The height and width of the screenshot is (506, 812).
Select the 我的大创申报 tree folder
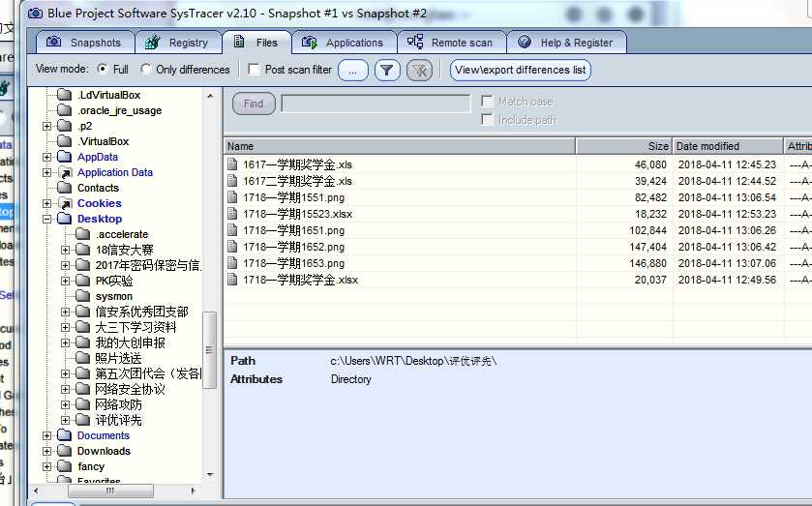pos(130,342)
